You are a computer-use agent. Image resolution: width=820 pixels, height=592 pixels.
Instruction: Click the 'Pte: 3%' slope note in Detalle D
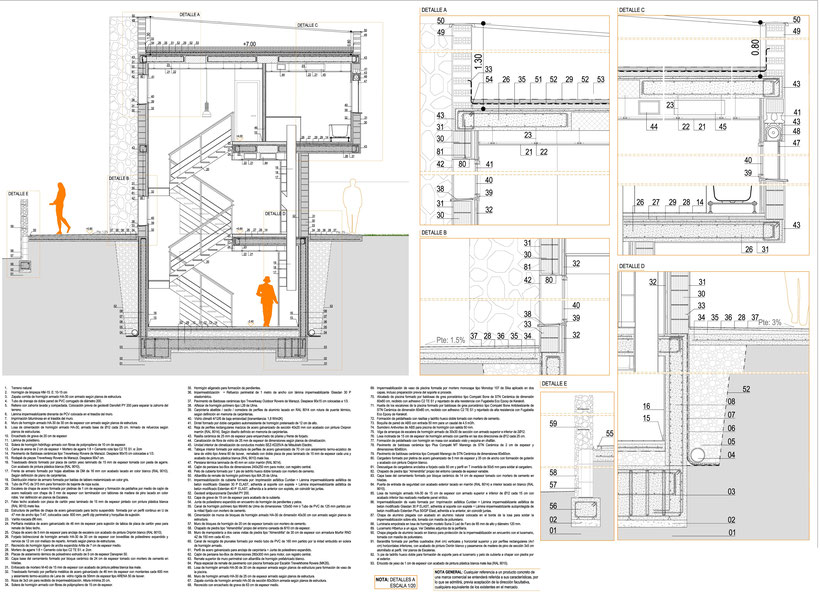click(x=770, y=322)
